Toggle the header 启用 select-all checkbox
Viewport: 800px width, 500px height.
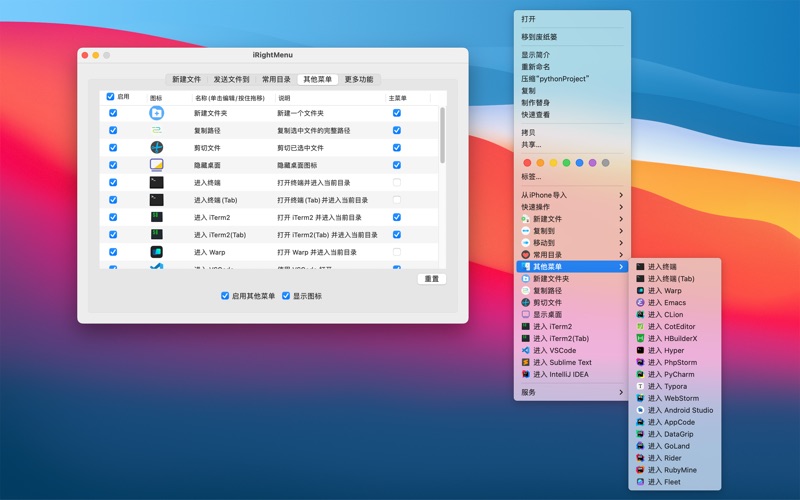[x=110, y=96]
